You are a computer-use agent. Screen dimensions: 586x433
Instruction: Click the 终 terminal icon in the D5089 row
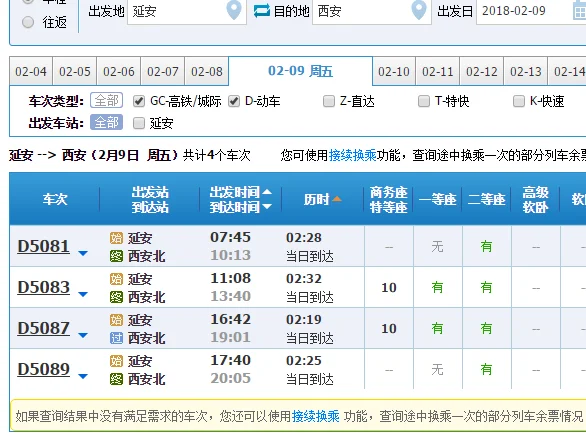[x=116, y=380]
